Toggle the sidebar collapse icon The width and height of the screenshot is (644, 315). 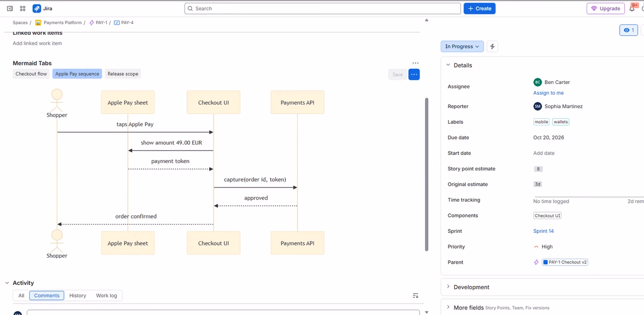[x=10, y=9]
